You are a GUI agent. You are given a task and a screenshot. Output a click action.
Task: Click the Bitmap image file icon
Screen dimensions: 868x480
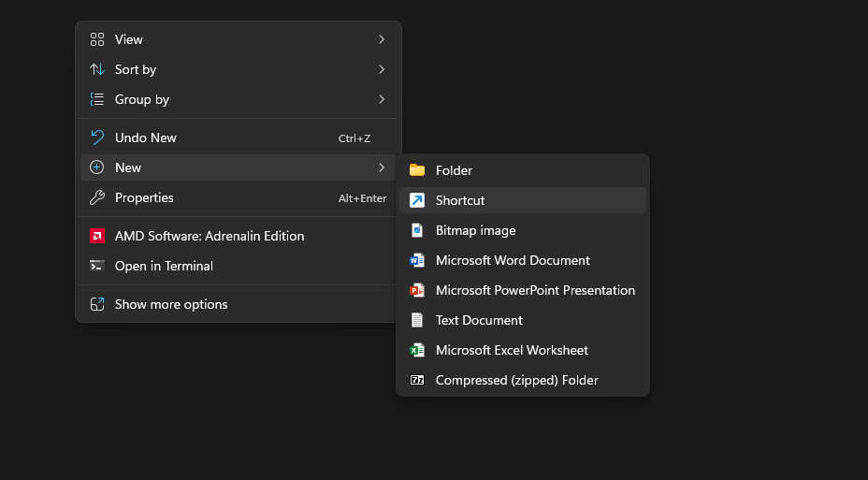tap(417, 230)
